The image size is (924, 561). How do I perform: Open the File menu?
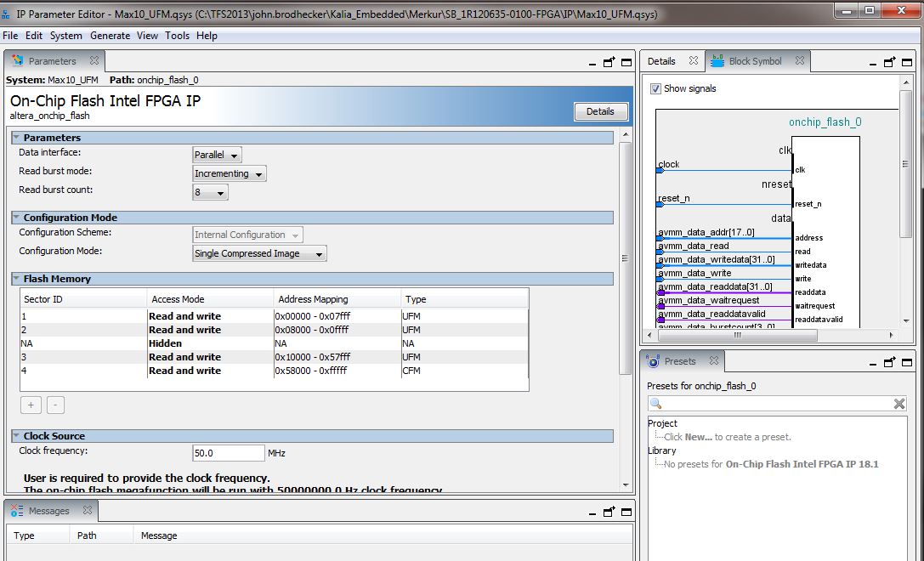(10, 36)
